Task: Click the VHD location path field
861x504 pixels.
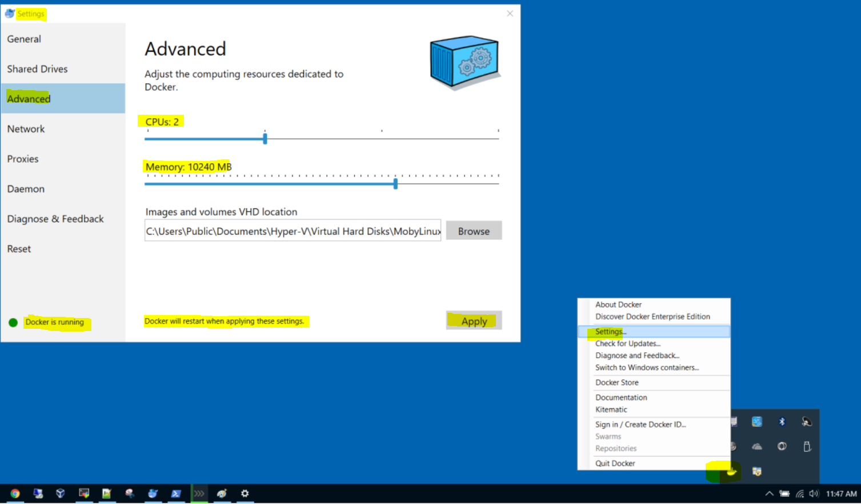Action: 293,231
